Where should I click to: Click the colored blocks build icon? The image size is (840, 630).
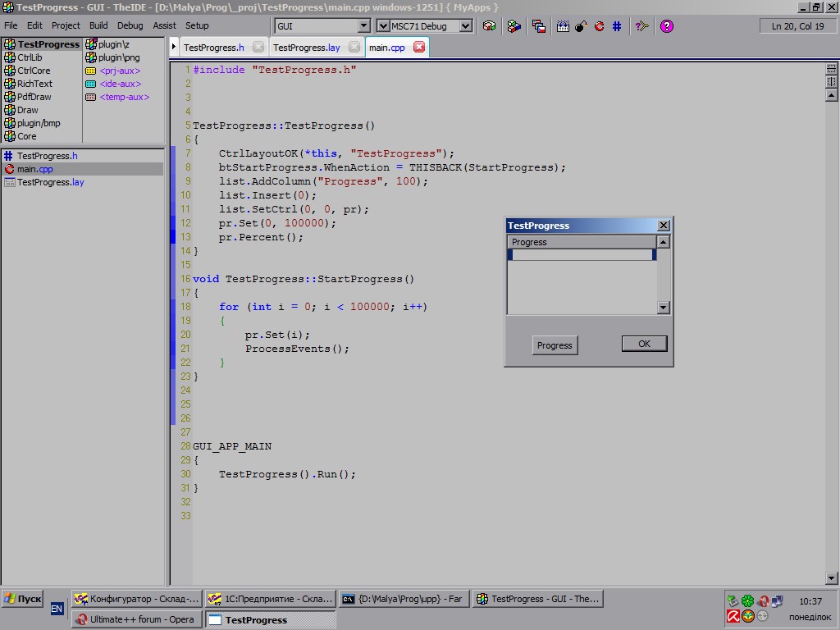(514, 26)
